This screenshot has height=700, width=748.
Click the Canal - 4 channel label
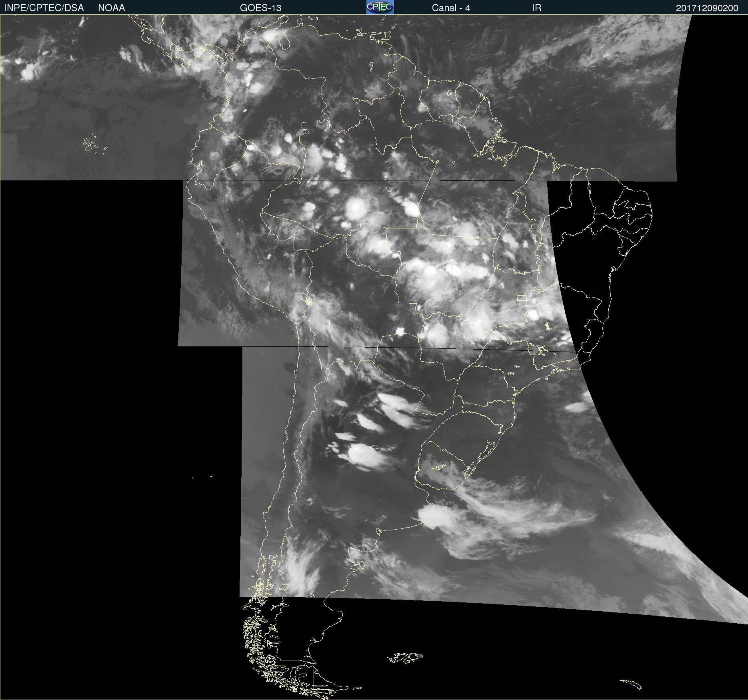pyautogui.click(x=451, y=8)
